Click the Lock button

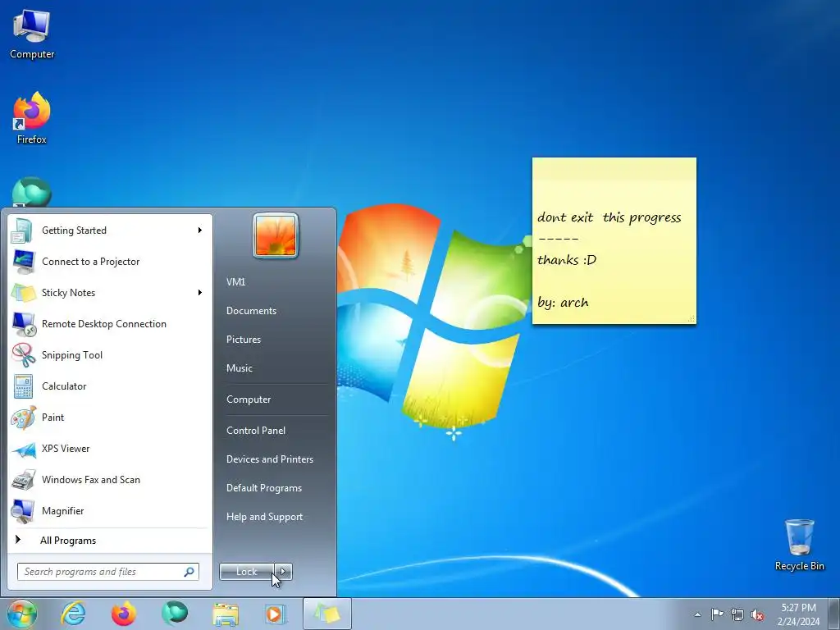click(x=247, y=572)
